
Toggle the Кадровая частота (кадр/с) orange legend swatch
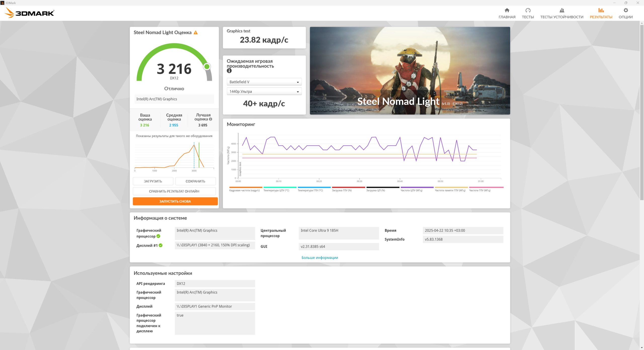(x=246, y=187)
